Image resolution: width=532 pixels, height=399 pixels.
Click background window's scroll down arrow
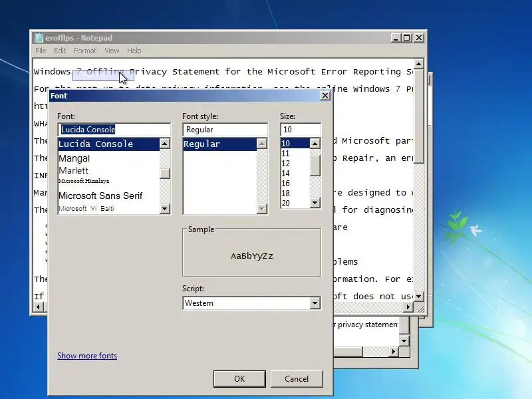point(404,341)
